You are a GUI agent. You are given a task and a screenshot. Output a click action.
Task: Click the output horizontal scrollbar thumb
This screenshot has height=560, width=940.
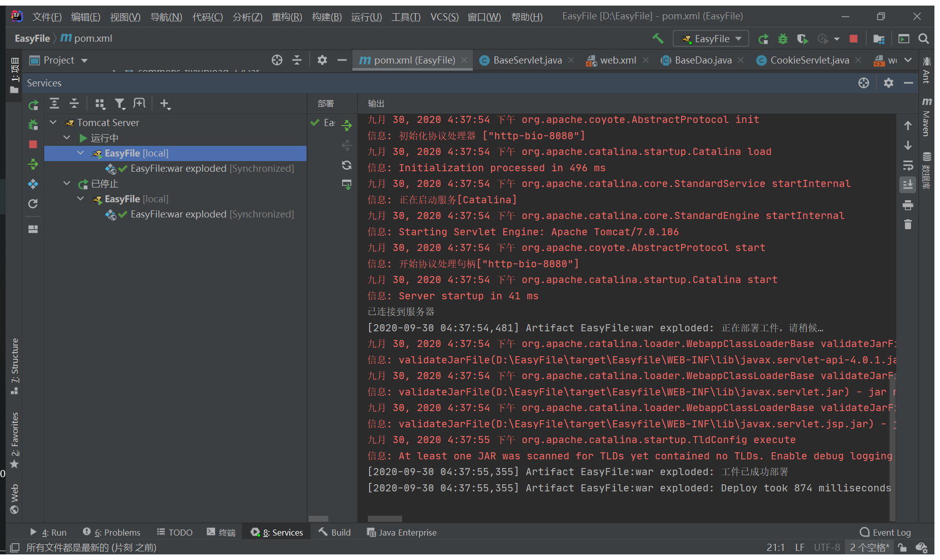coord(385,519)
